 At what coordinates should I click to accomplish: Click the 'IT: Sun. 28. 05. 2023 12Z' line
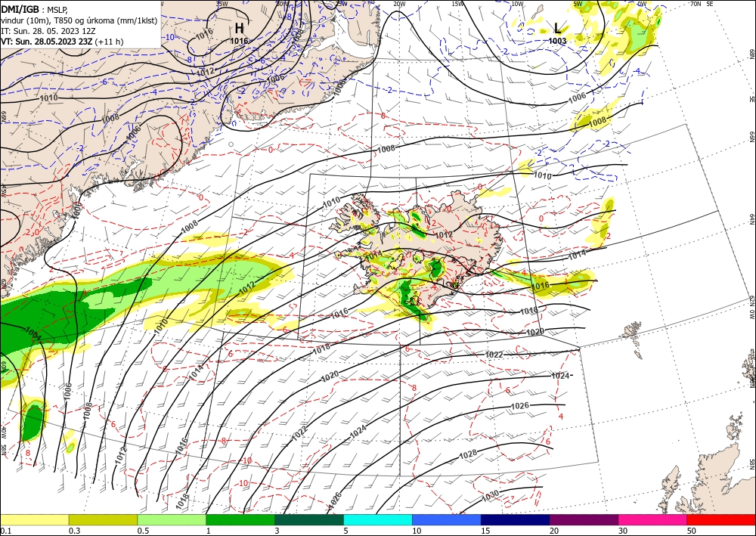48,31
